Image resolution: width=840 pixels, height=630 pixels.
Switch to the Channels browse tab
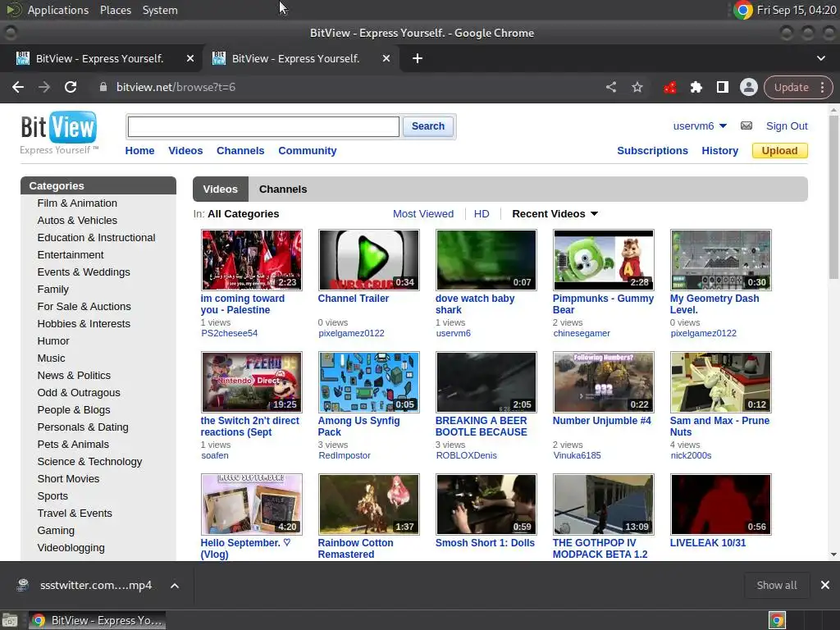[283, 189]
